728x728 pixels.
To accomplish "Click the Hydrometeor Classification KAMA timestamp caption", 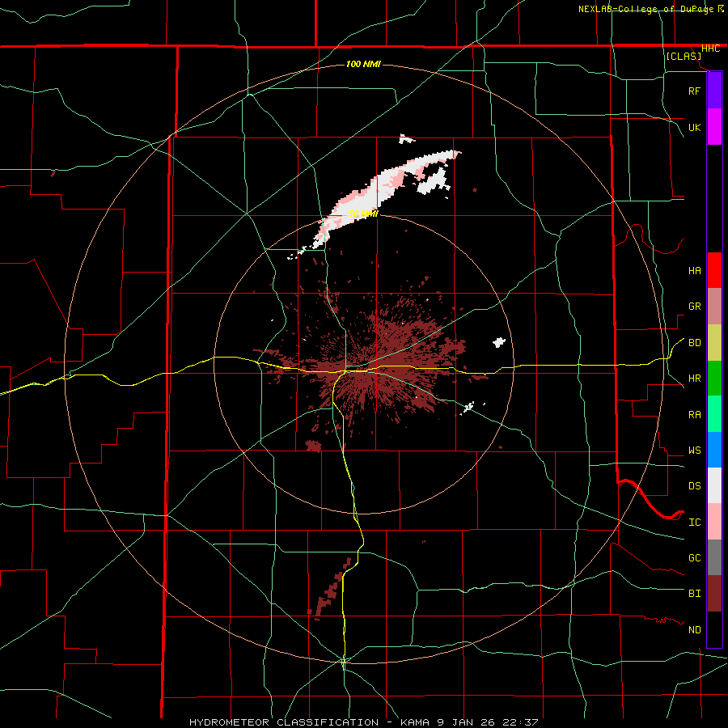I will point(363,722).
